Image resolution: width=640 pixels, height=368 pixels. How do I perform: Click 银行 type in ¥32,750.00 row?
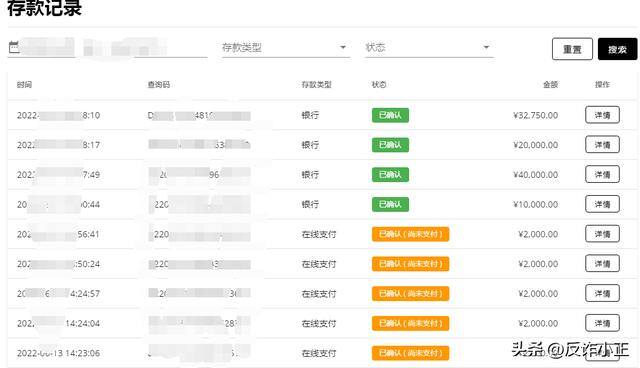310,115
